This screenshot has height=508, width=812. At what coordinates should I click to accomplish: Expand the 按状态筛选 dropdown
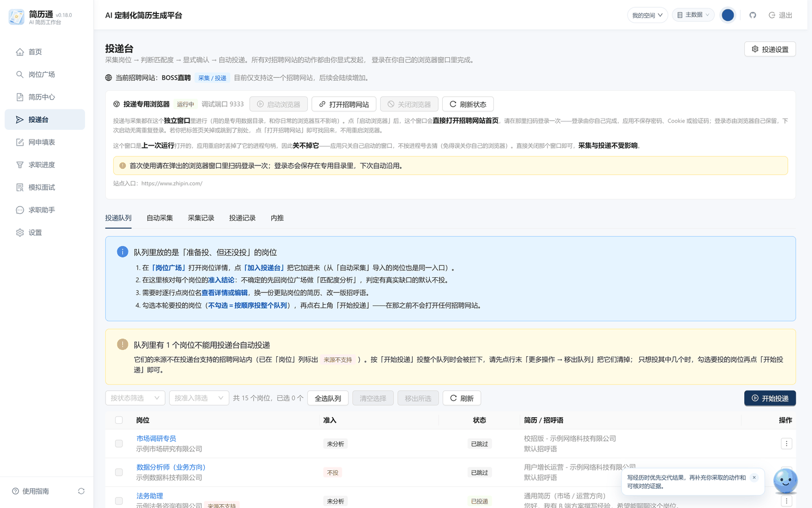135,398
